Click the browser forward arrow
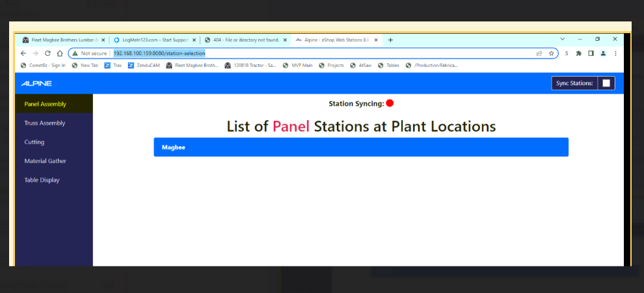Screen dimensions: 644x293 coord(35,53)
